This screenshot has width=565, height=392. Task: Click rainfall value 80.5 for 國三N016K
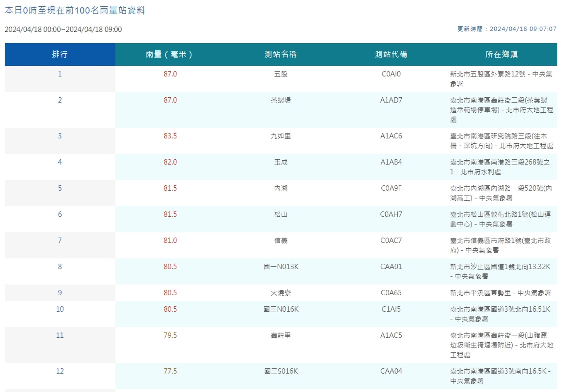[x=170, y=309]
